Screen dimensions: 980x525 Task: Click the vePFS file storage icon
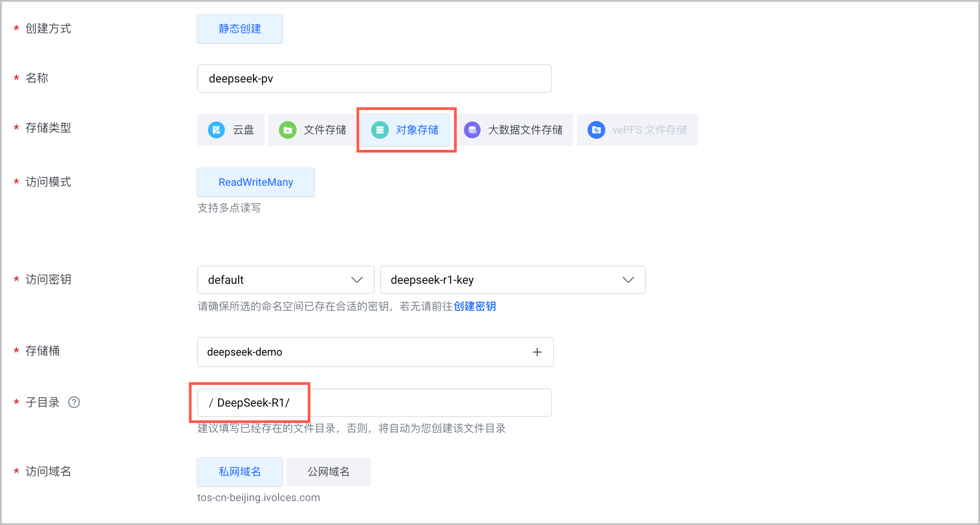[596, 130]
